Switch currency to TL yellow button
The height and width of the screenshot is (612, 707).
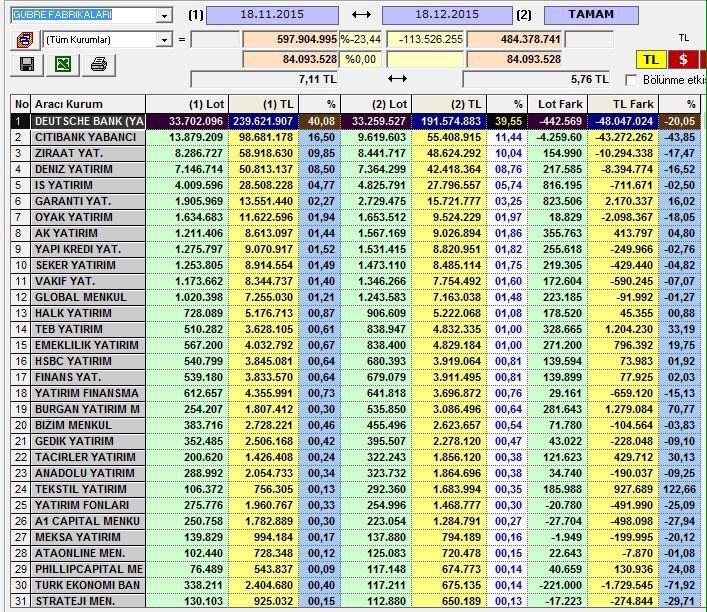(650, 59)
